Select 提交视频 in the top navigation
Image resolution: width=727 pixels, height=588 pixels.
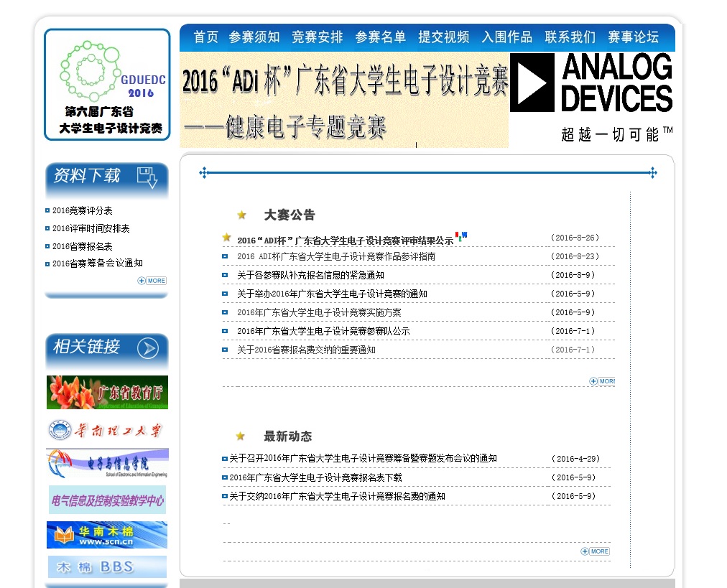pyautogui.click(x=444, y=37)
